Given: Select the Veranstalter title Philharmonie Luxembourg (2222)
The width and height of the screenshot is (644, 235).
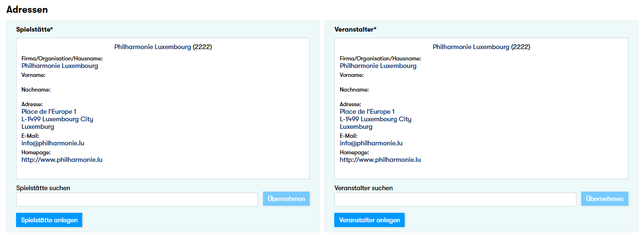Looking at the screenshot, I should [481, 47].
